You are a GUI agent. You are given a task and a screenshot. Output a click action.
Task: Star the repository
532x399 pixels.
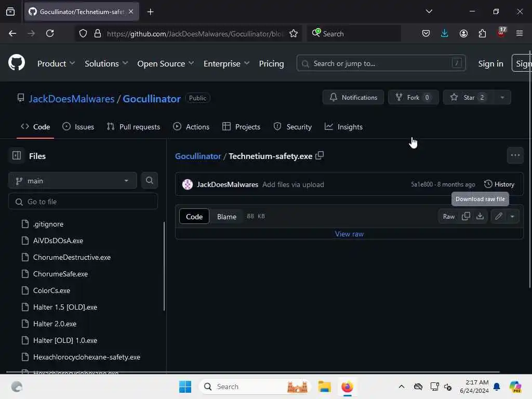tap(469, 97)
